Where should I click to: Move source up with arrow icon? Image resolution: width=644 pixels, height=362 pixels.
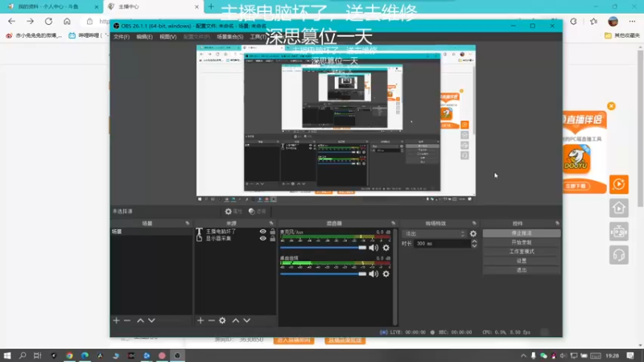point(236,320)
